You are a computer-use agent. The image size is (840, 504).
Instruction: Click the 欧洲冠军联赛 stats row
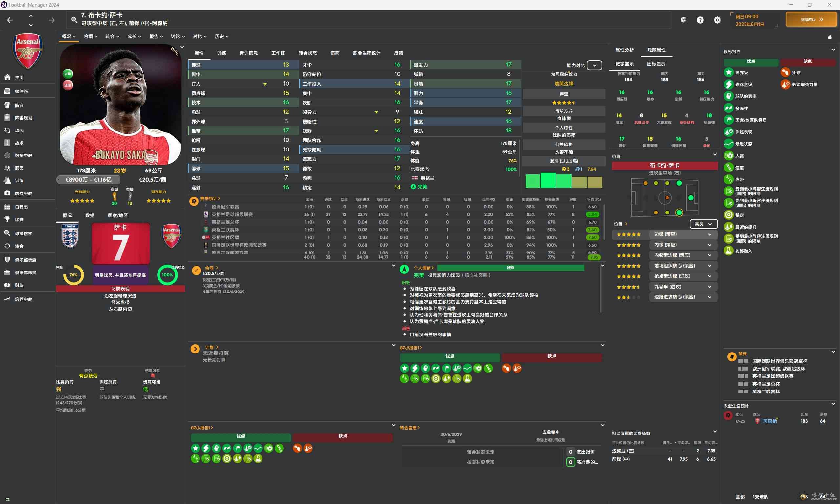pyautogui.click(x=396, y=207)
